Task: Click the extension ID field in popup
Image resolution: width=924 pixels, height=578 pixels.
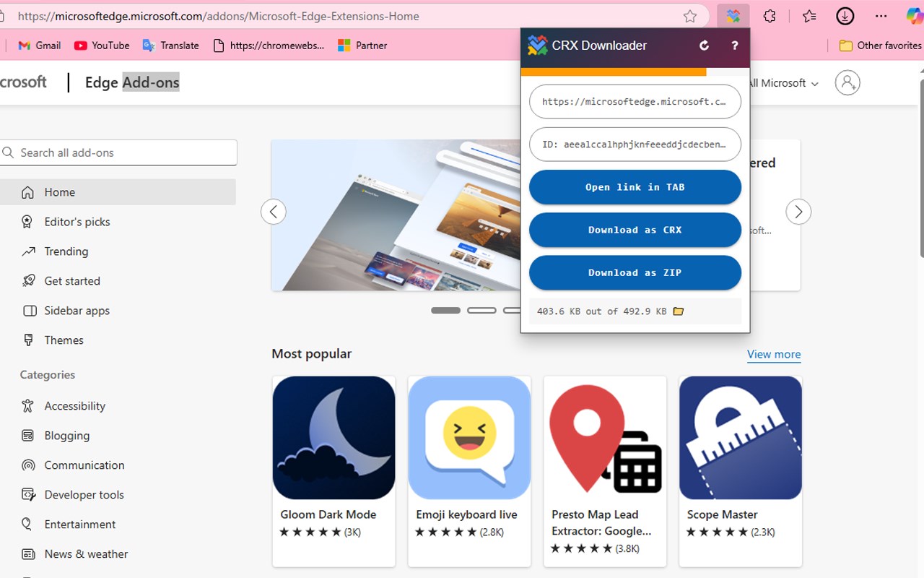Action: pos(635,144)
